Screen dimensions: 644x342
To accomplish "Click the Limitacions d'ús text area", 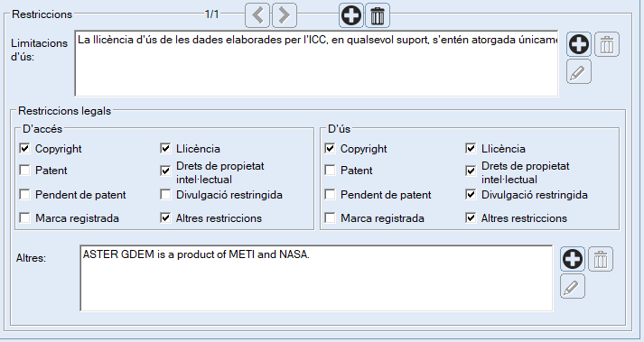I will tap(317, 64).
